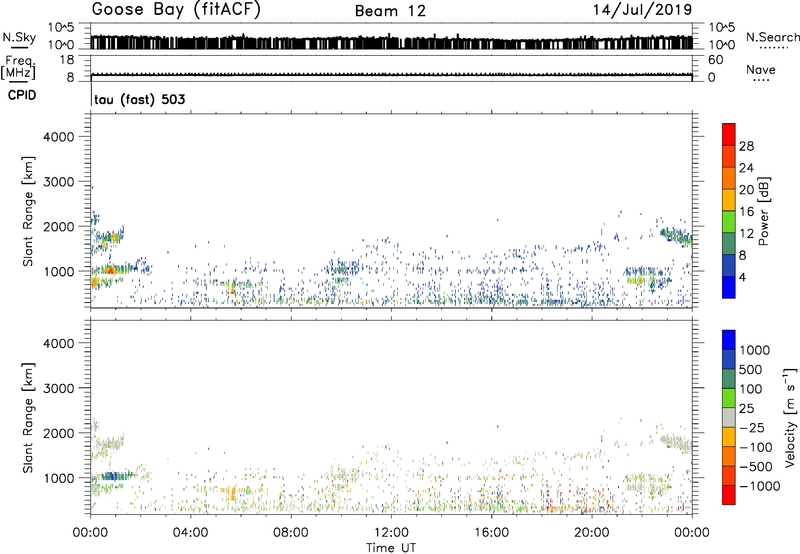The height and width of the screenshot is (554, 800).
Task: Click the '08:00' time axis tick label
Action: [291, 533]
